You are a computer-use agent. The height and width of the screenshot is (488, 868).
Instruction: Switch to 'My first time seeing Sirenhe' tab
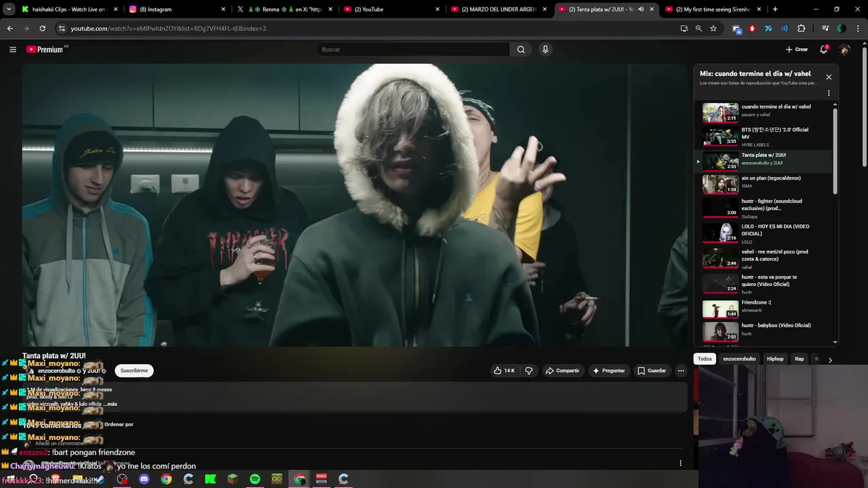pos(713,9)
